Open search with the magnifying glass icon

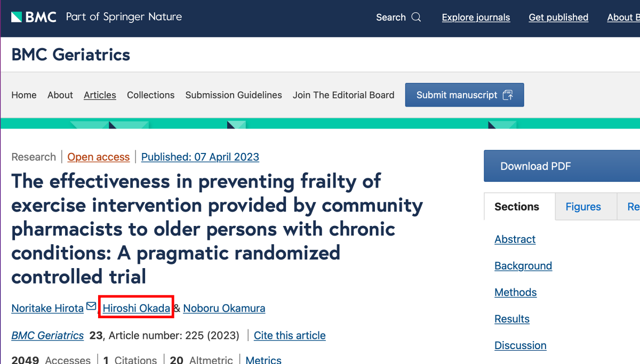tap(417, 17)
